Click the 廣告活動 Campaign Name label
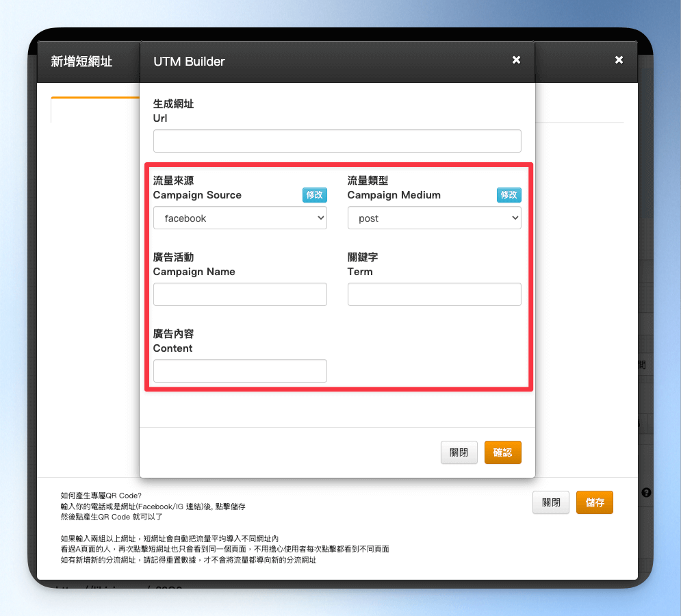 (x=194, y=264)
